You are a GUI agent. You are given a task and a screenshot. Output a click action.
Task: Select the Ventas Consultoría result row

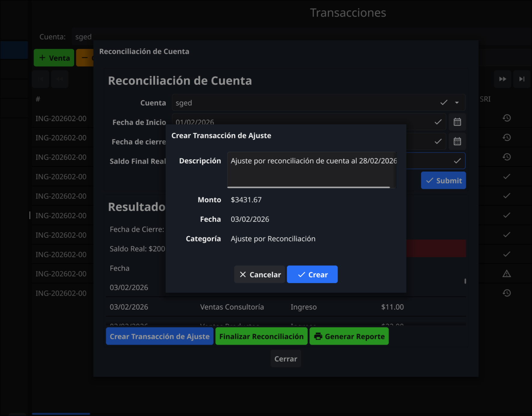tap(232, 307)
